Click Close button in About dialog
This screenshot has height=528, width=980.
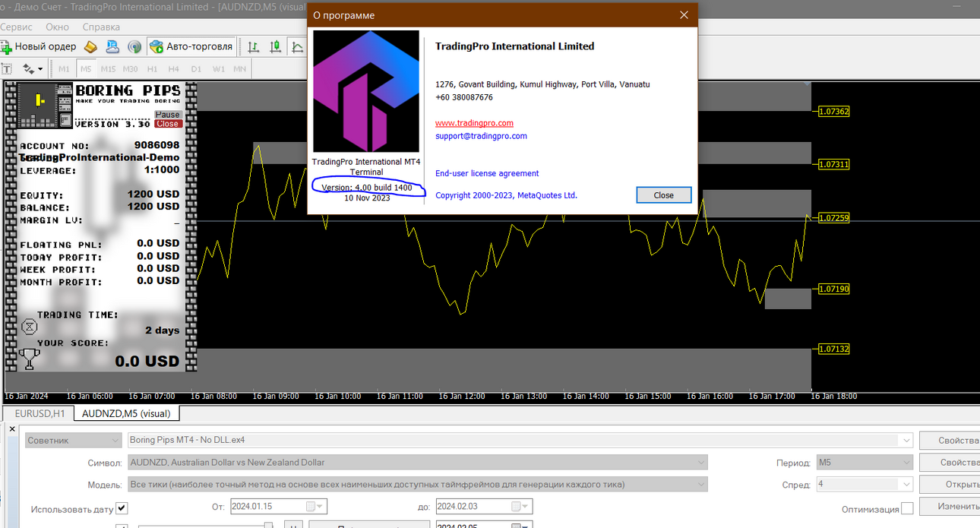click(664, 195)
